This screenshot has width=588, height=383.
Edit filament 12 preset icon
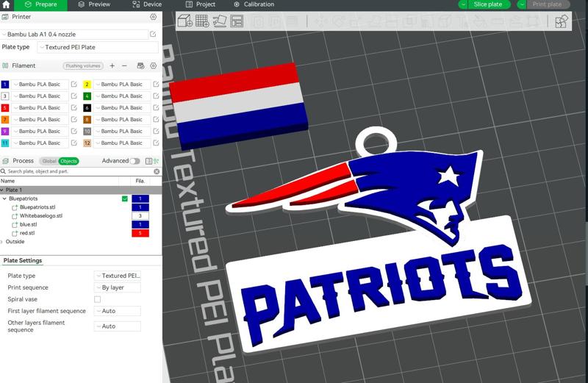coord(156,143)
